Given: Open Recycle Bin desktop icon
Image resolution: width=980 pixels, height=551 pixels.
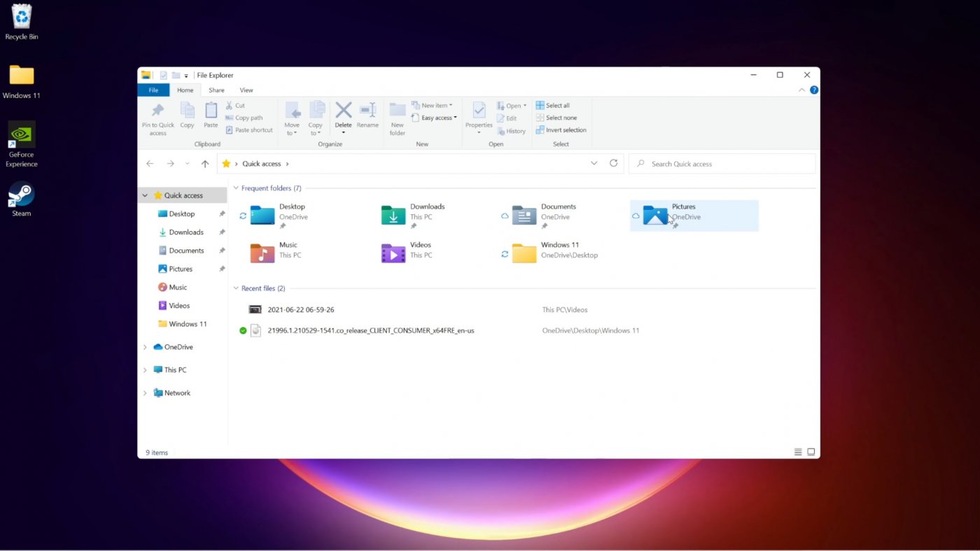Looking at the screenshot, I should pos(22,22).
